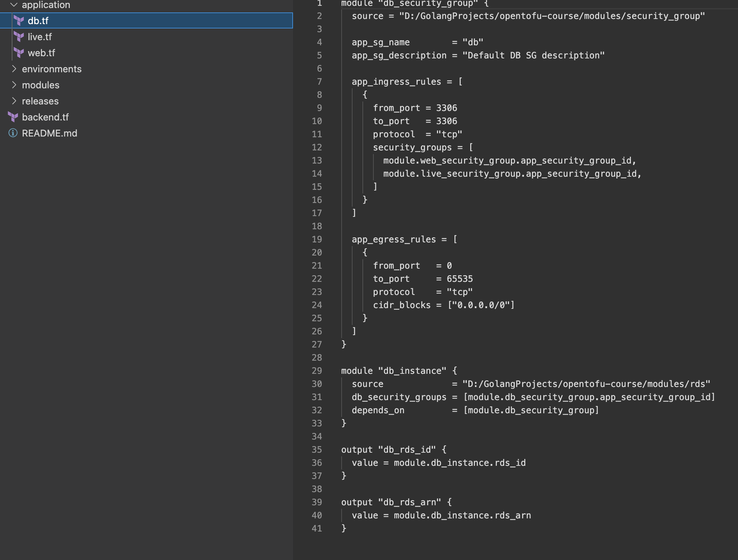The width and height of the screenshot is (738, 560).
Task: Click module.web_security_group.app_security_group_id reference
Action: pos(507,161)
